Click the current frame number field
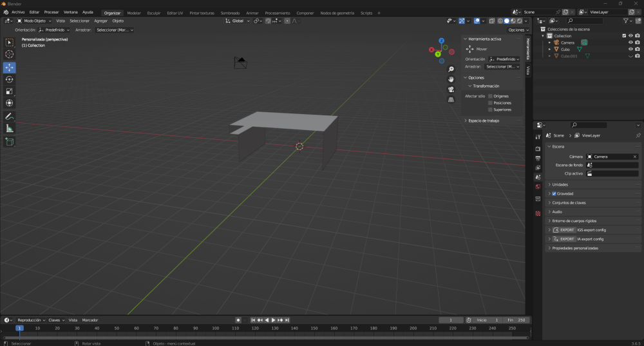This screenshot has width=644, height=346. click(451, 320)
